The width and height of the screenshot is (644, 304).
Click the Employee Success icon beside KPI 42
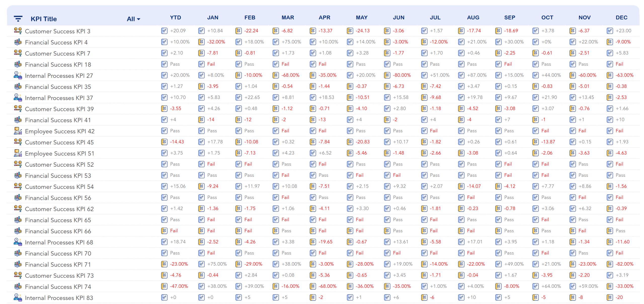coord(17,131)
